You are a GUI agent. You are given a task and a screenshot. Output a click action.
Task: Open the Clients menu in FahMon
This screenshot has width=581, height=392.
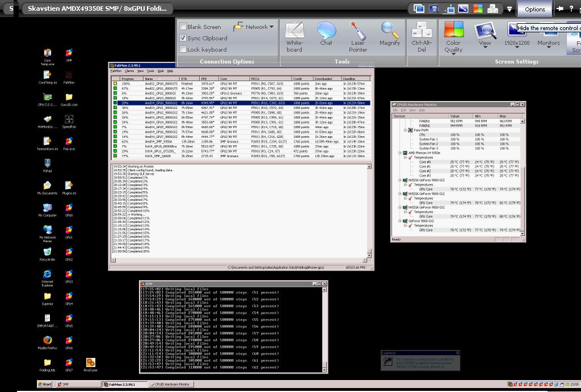[x=129, y=71]
